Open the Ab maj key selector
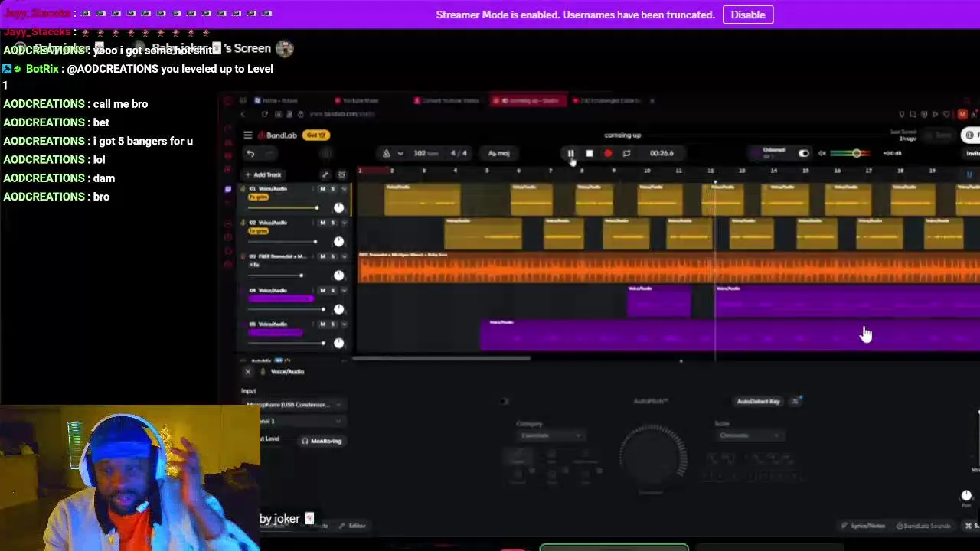The height and width of the screenshot is (551, 980). click(x=498, y=153)
